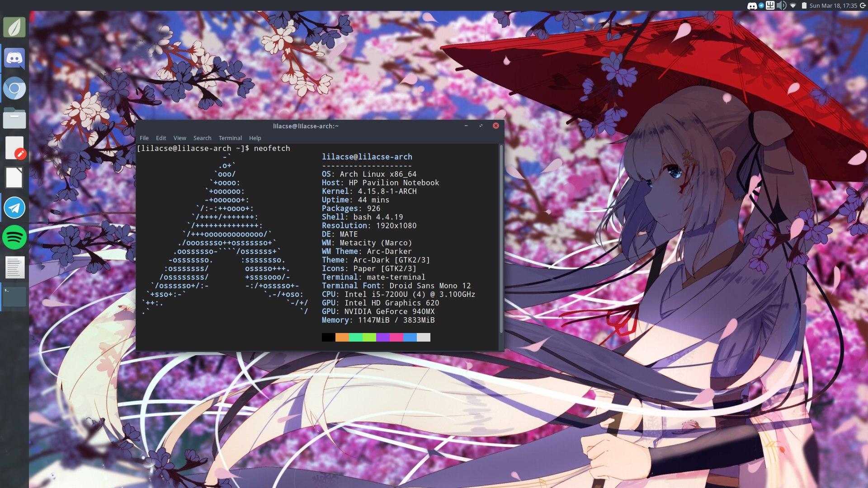Click the 'Kernel: 4.15.8-1-ARCH' line
The image size is (868, 488).
[x=369, y=191]
